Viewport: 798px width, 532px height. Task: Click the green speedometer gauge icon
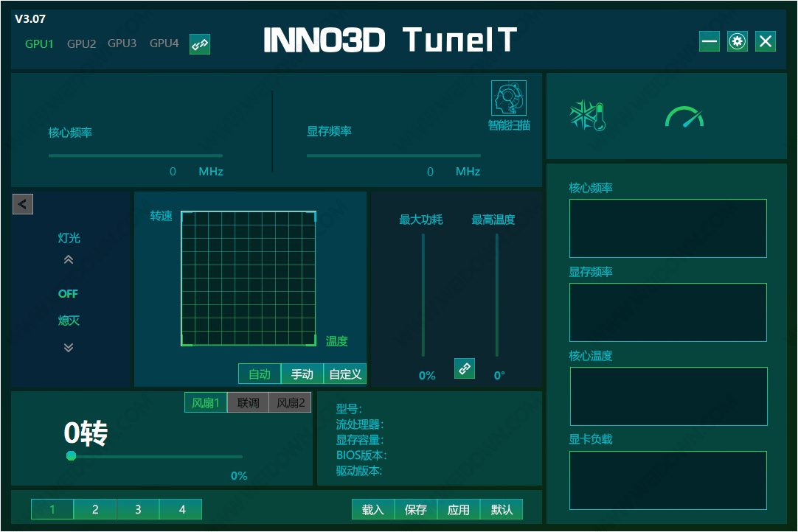[684, 116]
